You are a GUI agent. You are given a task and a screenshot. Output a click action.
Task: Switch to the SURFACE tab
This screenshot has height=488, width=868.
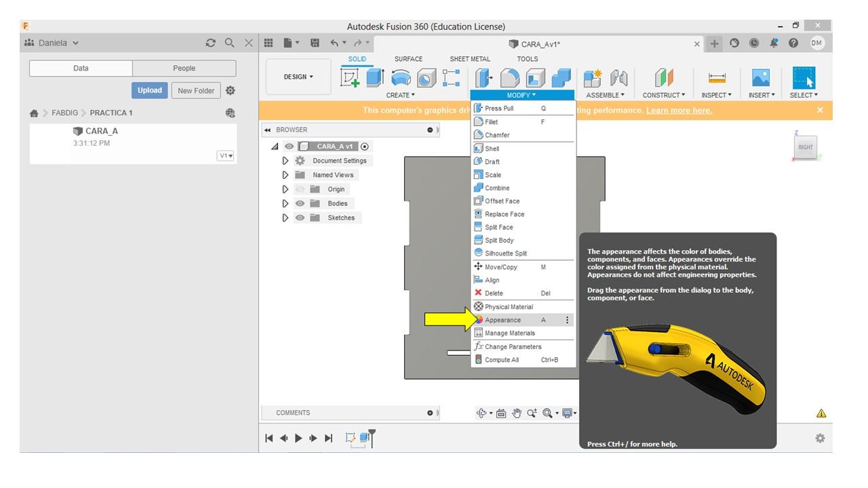point(408,59)
